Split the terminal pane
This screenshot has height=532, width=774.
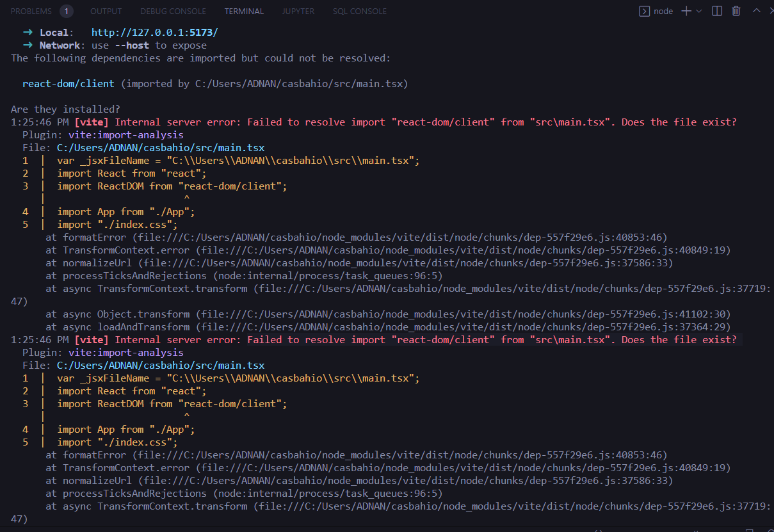coord(717,11)
